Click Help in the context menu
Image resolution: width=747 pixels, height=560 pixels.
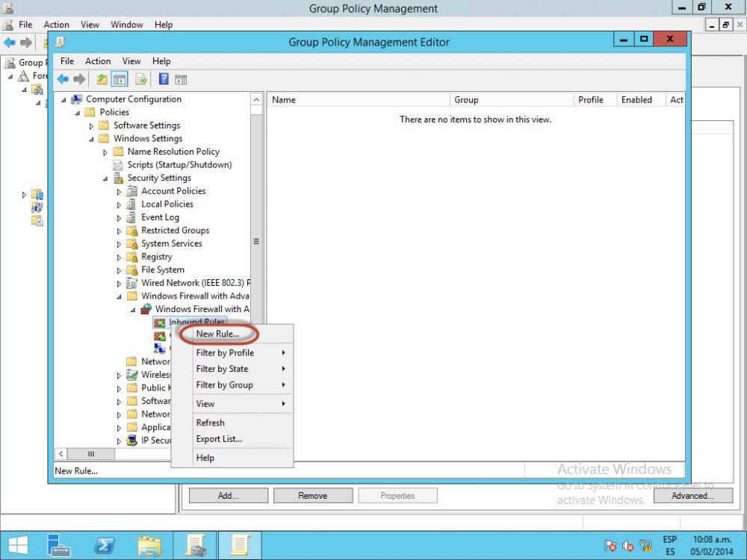pos(232,458)
